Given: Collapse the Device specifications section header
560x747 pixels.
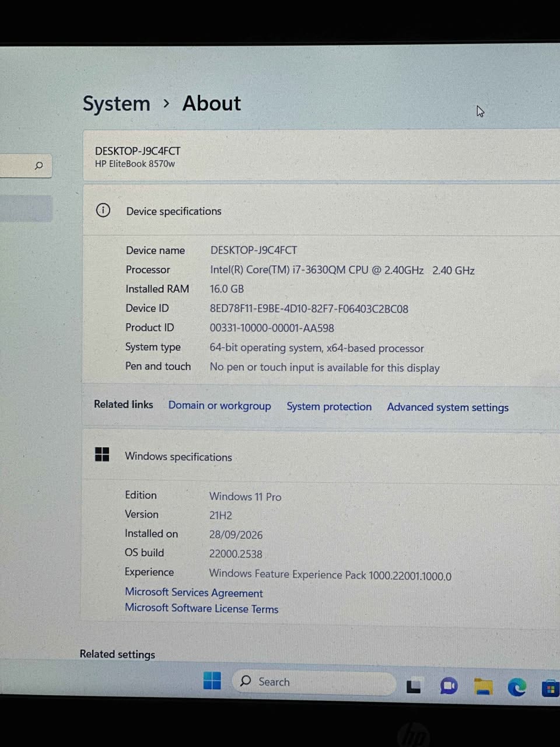Looking at the screenshot, I should click(x=321, y=211).
